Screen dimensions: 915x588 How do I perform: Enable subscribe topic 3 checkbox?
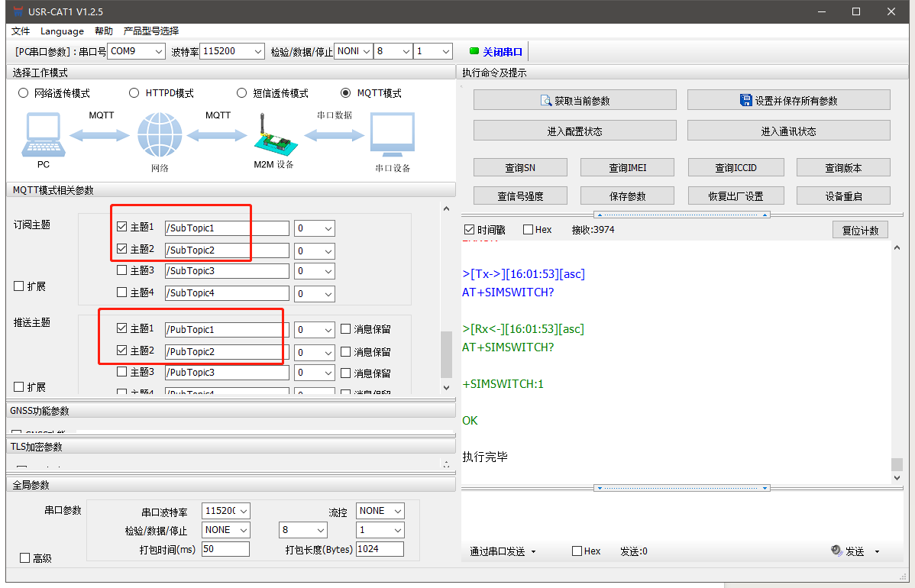[x=122, y=270]
